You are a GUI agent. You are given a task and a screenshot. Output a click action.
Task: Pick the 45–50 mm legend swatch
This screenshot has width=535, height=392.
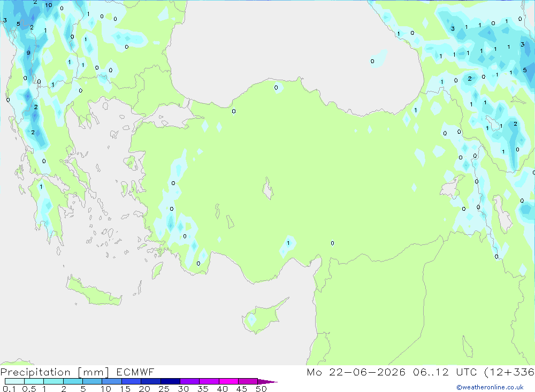(248, 381)
